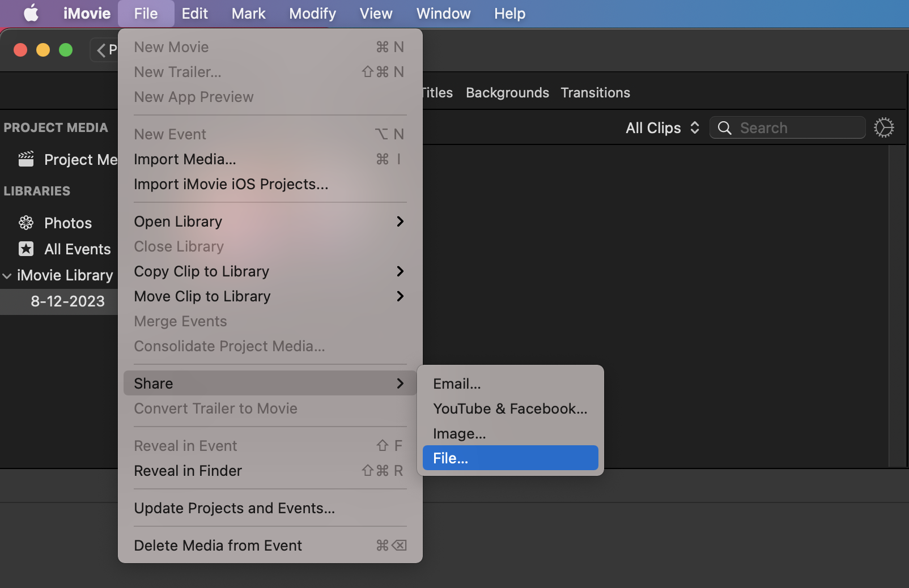Switch to the Transitions tab
This screenshot has width=909, height=588.
point(595,92)
